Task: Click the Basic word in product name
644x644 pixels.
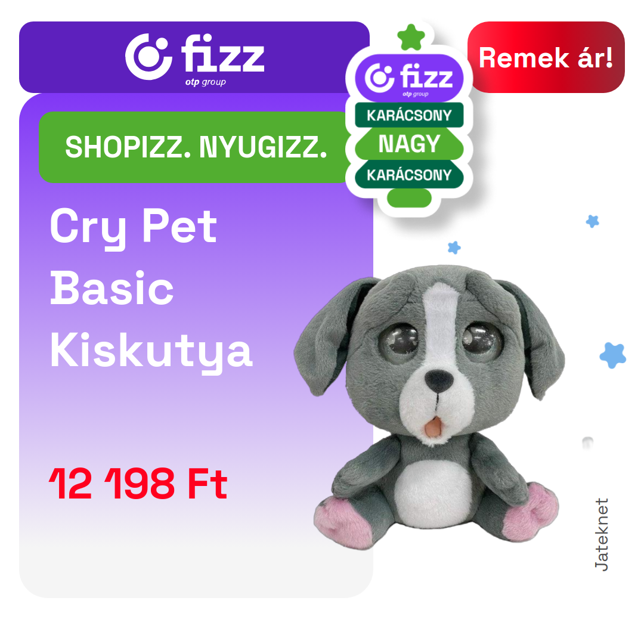Action: coord(112,289)
